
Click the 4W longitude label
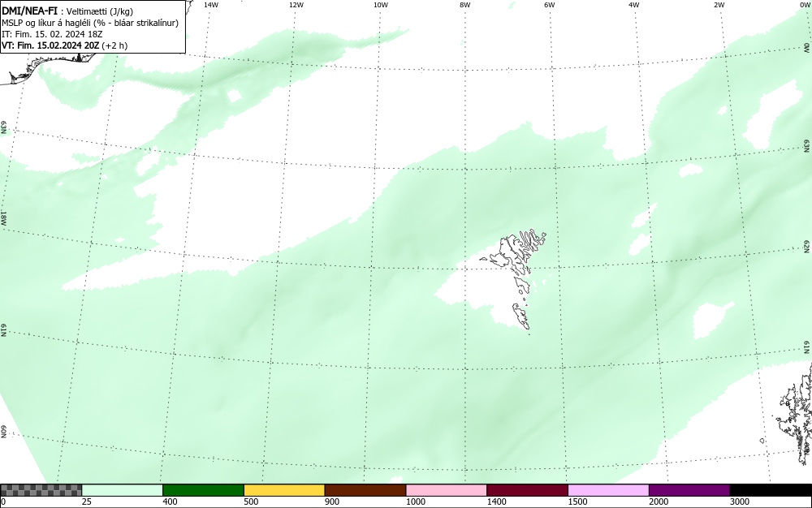[x=634, y=5]
